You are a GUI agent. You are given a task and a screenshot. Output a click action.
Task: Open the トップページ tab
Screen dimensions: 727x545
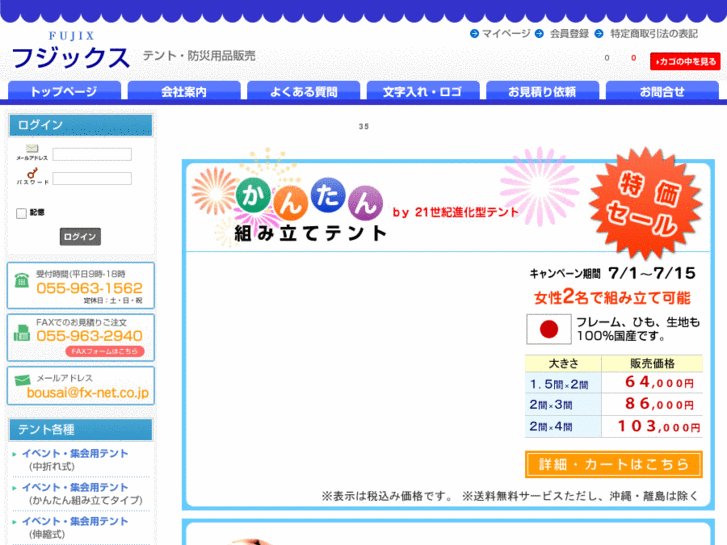point(64,91)
